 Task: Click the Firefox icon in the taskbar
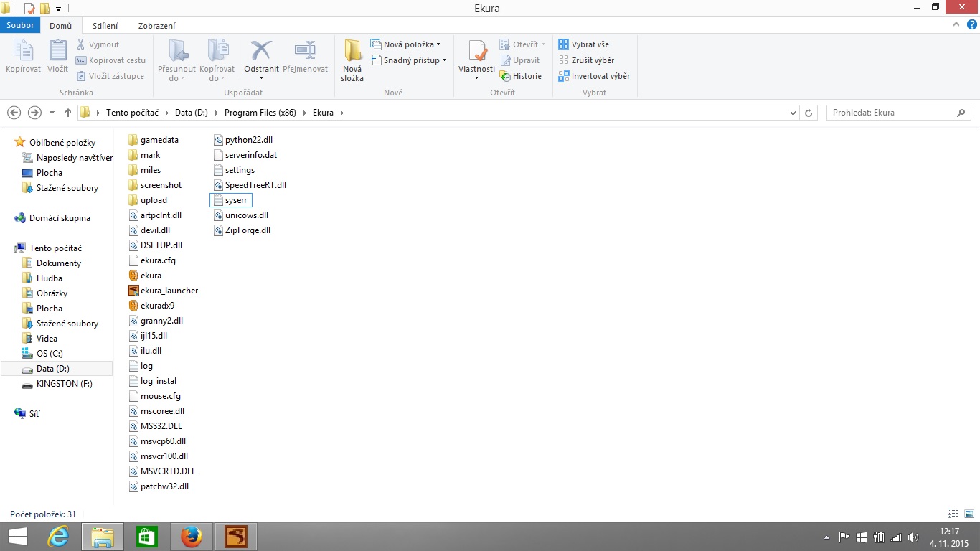[191, 537]
